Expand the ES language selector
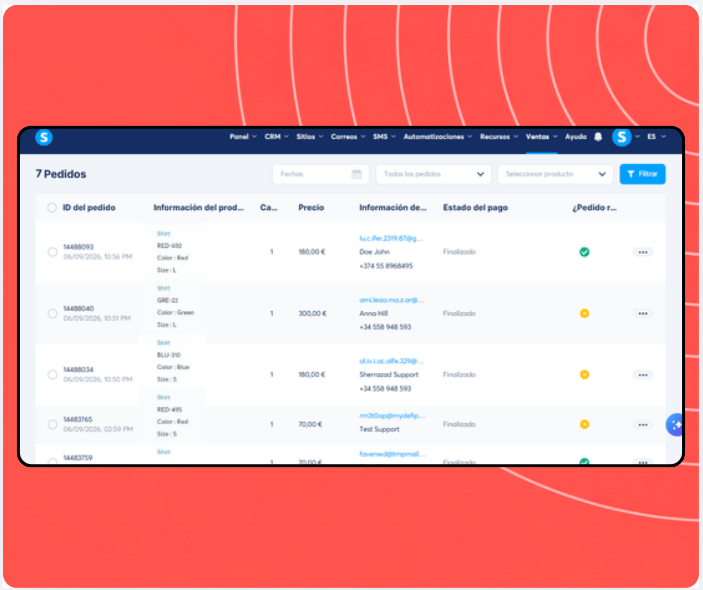This screenshot has width=703, height=590. (656, 137)
